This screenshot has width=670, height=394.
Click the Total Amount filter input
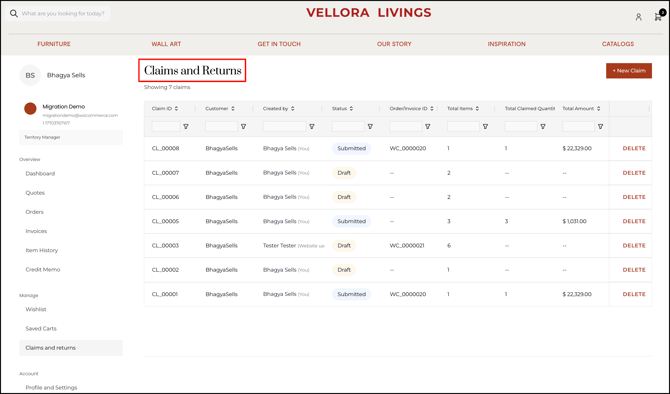point(579,126)
